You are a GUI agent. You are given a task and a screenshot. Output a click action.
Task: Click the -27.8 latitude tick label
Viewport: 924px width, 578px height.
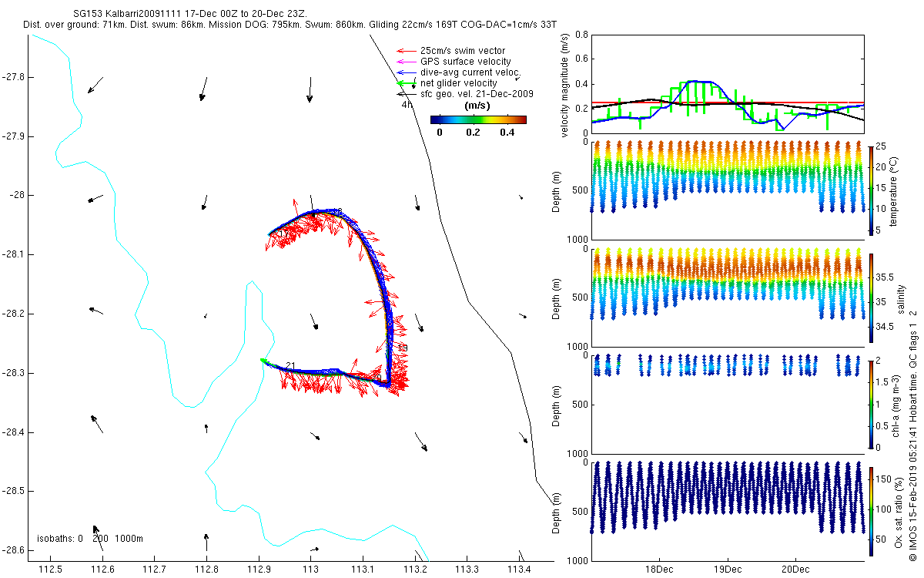click(x=13, y=77)
